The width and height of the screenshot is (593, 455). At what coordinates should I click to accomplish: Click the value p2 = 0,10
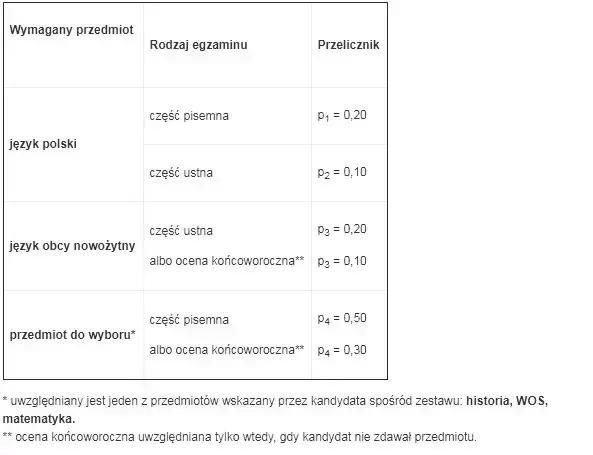tap(342, 172)
